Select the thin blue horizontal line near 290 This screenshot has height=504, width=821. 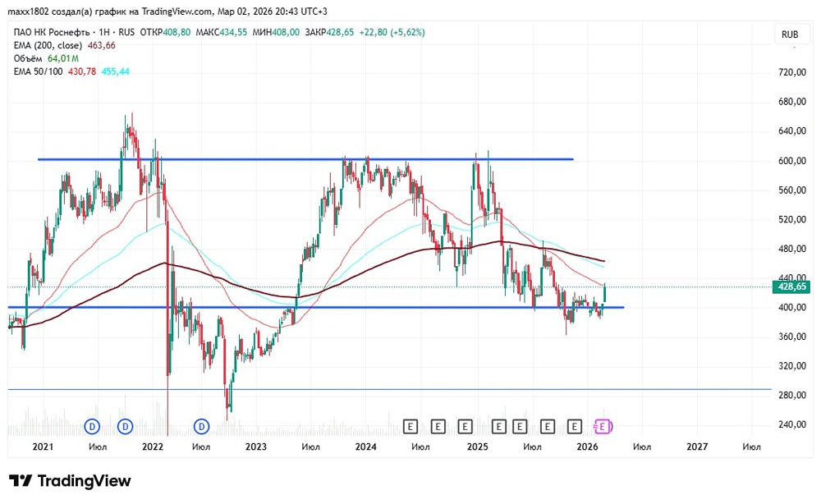pyautogui.click(x=389, y=389)
